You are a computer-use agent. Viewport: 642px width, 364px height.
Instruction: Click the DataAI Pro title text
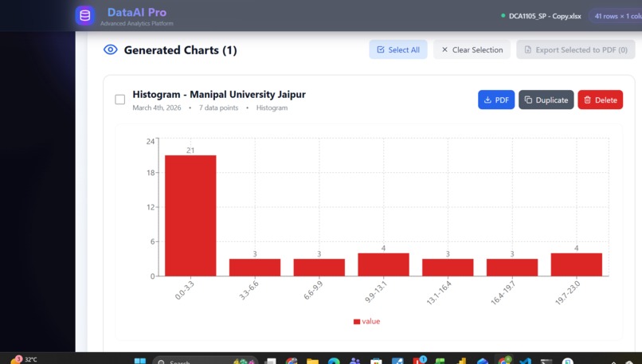point(137,12)
